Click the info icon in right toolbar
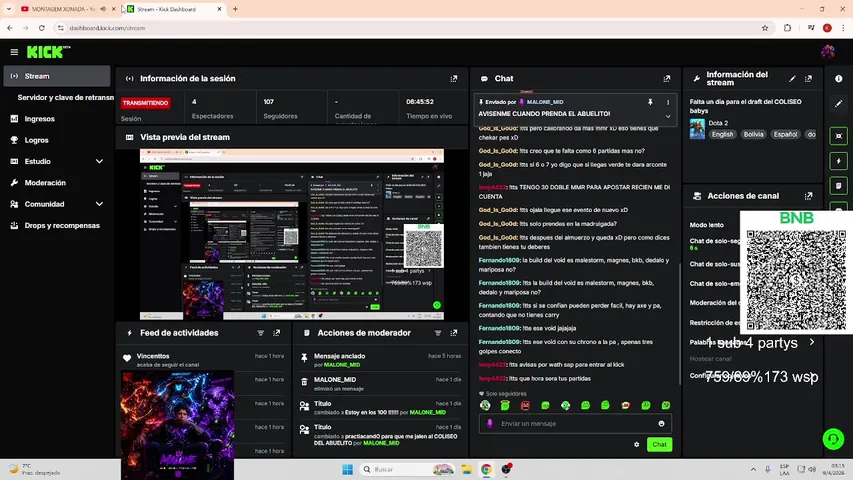853x480 pixels. click(x=838, y=79)
